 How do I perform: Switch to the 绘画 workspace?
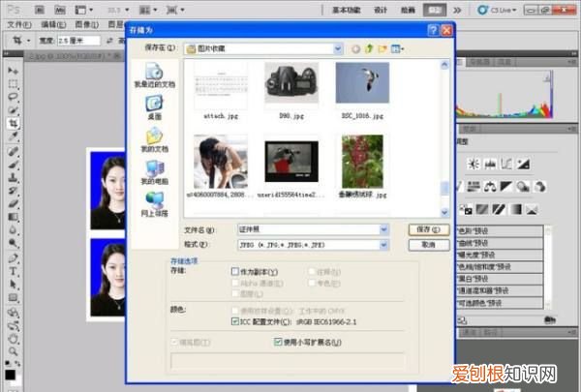point(408,10)
